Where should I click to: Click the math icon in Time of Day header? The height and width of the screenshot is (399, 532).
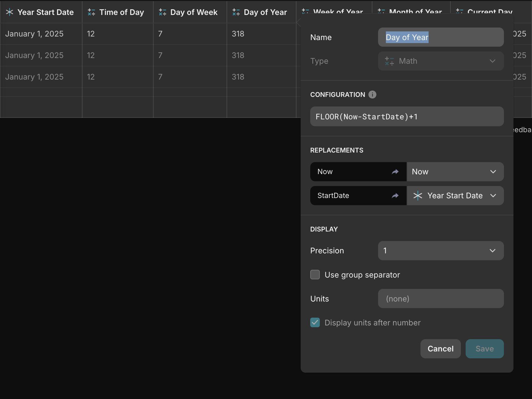coord(91,12)
